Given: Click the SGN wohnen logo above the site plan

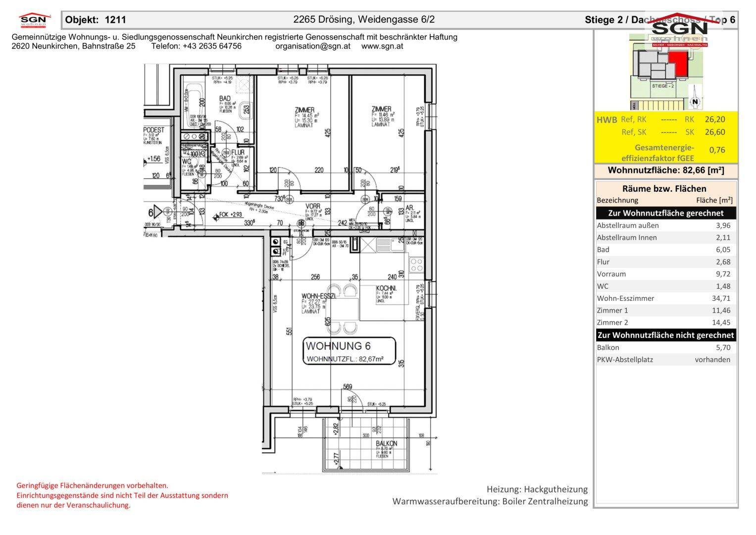Looking at the screenshot, I should point(679,30).
